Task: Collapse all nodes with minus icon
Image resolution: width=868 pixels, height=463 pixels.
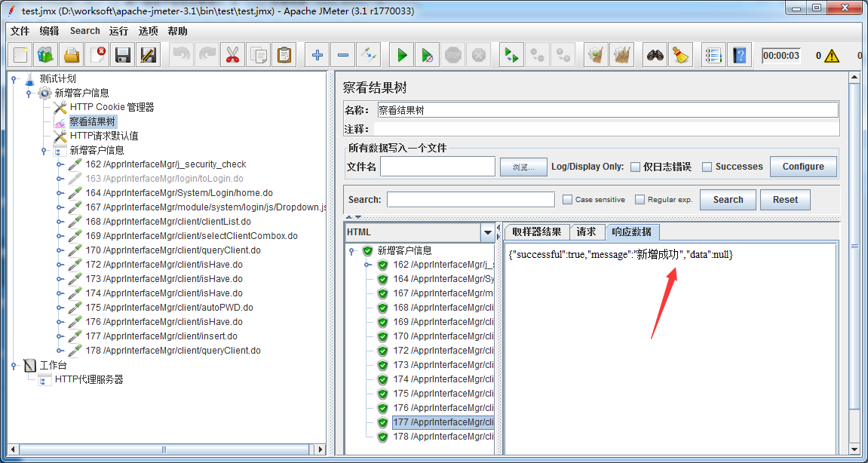Action: (x=342, y=55)
